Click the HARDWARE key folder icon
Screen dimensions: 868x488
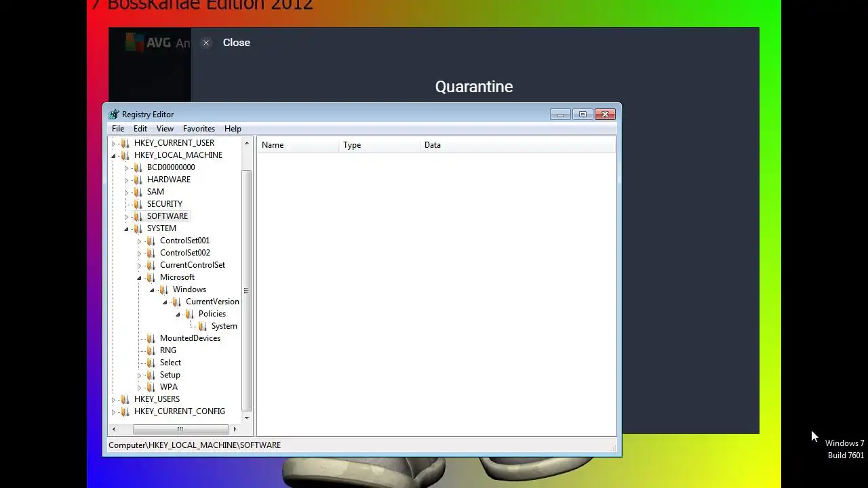(x=138, y=180)
